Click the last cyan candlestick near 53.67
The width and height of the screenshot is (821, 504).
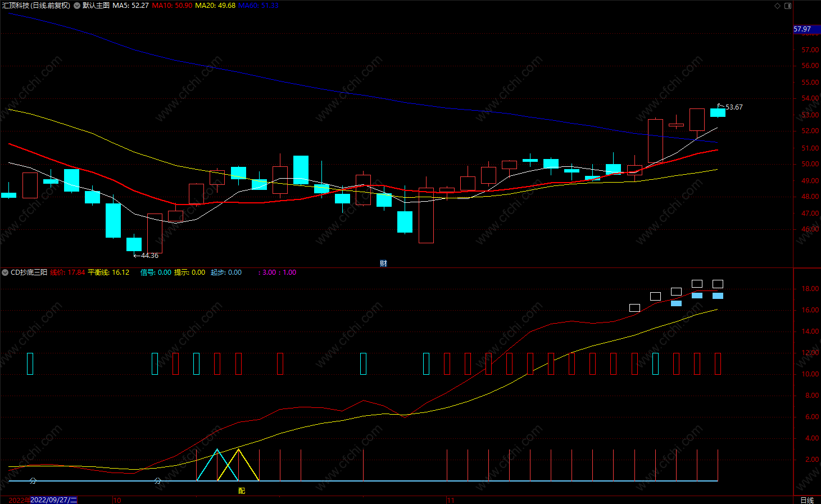(x=718, y=112)
